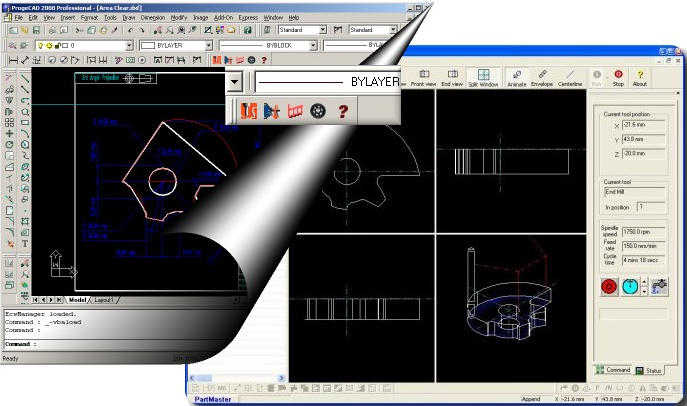The height and width of the screenshot is (406, 687).
Task: Select the Array (four squares) modify tool
Action: (9, 123)
